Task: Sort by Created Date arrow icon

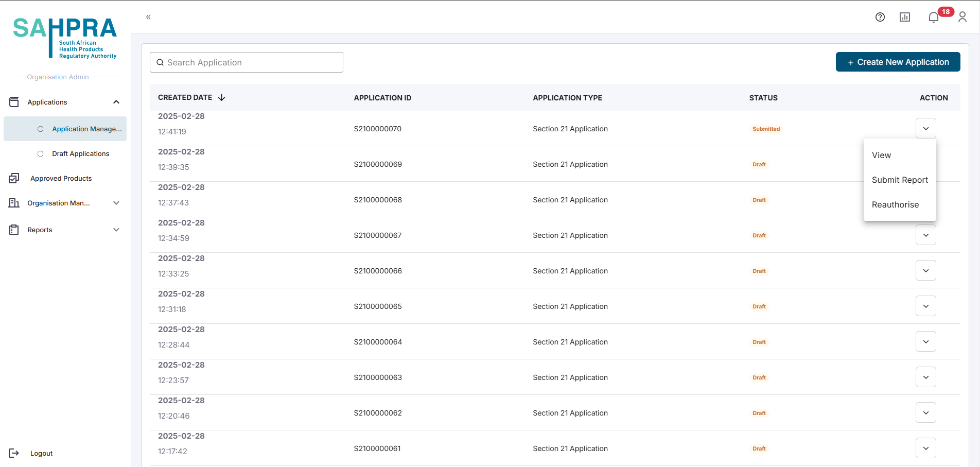Action: point(222,97)
